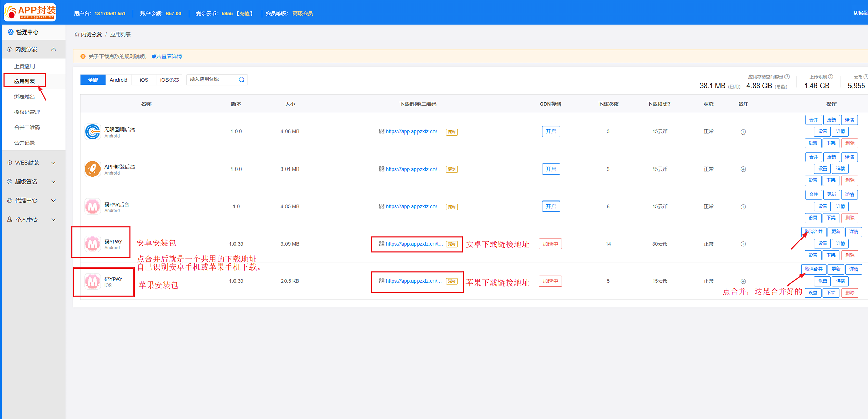The width and height of the screenshot is (868, 419).
Task: Toggle the 加速中 CDN status for 码YPAY Android
Action: [550, 244]
